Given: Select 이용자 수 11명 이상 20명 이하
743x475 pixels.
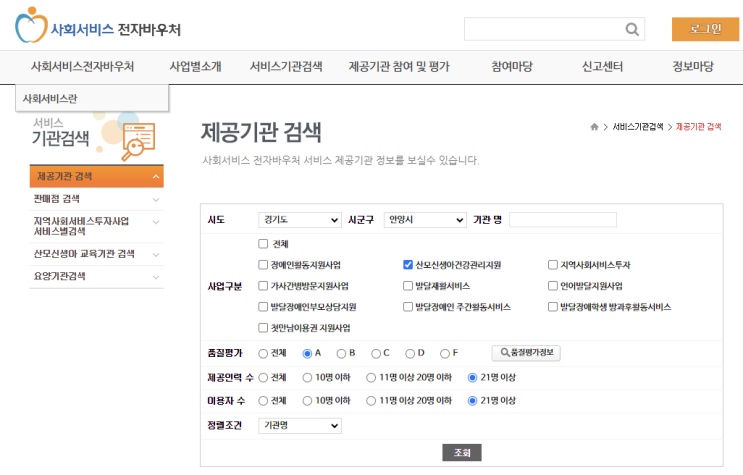Looking at the screenshot, I should [371, 401].
